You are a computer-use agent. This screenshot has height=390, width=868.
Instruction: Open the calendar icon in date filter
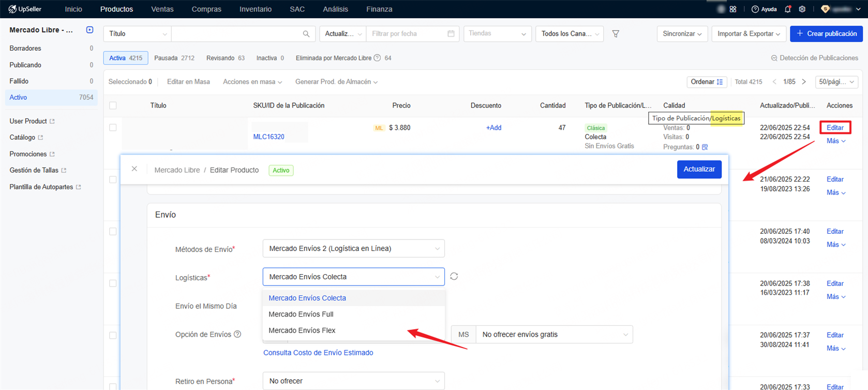[x=451, y=34]
